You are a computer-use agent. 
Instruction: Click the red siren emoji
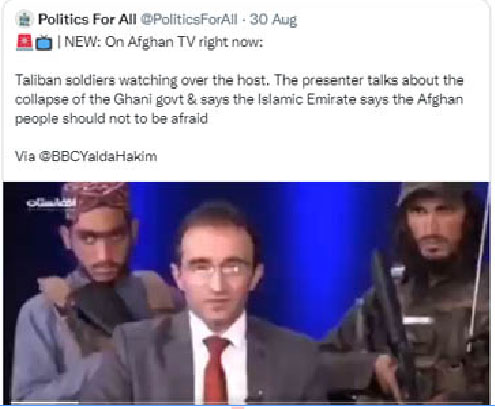pyautogui.click(x=24, y=43)
